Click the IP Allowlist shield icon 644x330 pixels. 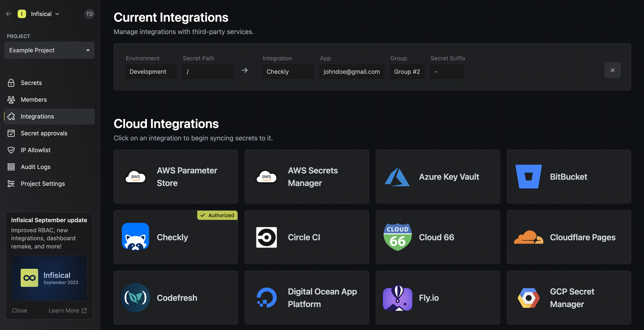click(11, 150)
